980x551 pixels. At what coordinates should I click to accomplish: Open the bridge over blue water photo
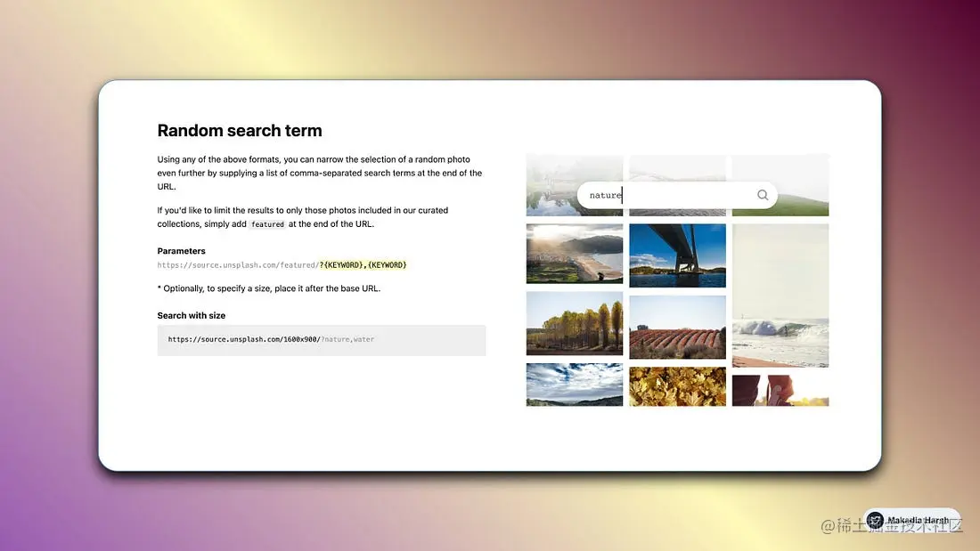click(677, 255)
